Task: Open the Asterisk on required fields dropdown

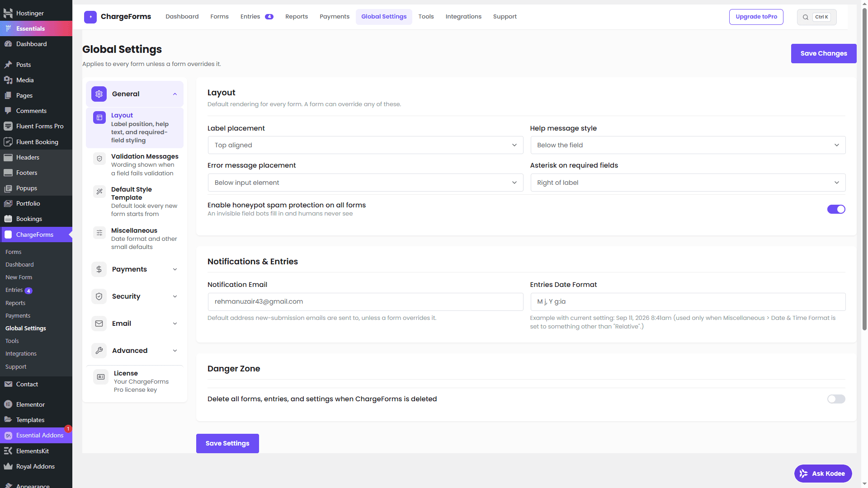Action: pyautogui.click(x=688, y=183)
